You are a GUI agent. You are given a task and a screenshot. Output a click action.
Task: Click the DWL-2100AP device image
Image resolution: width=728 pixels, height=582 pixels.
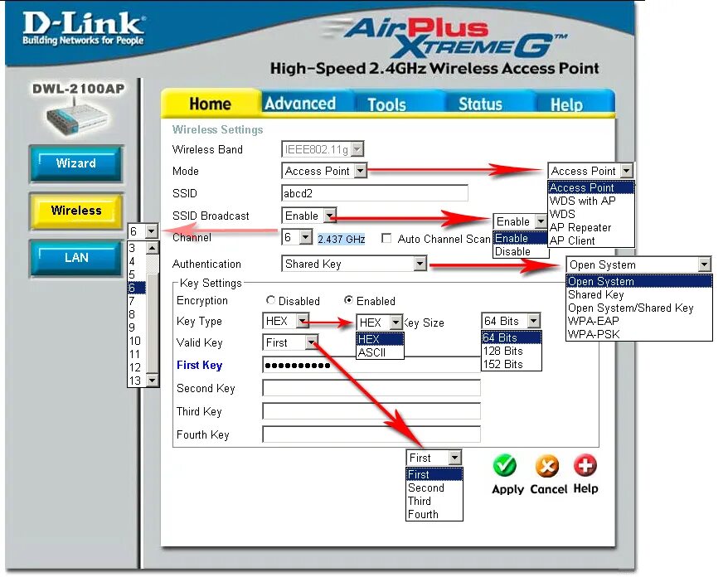click(78, 119)
